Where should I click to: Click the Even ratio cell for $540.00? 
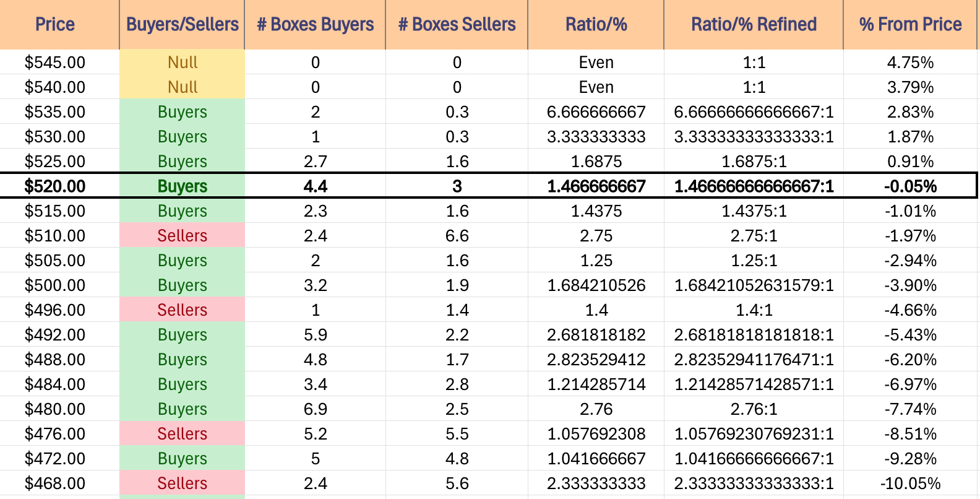(596, 87)
